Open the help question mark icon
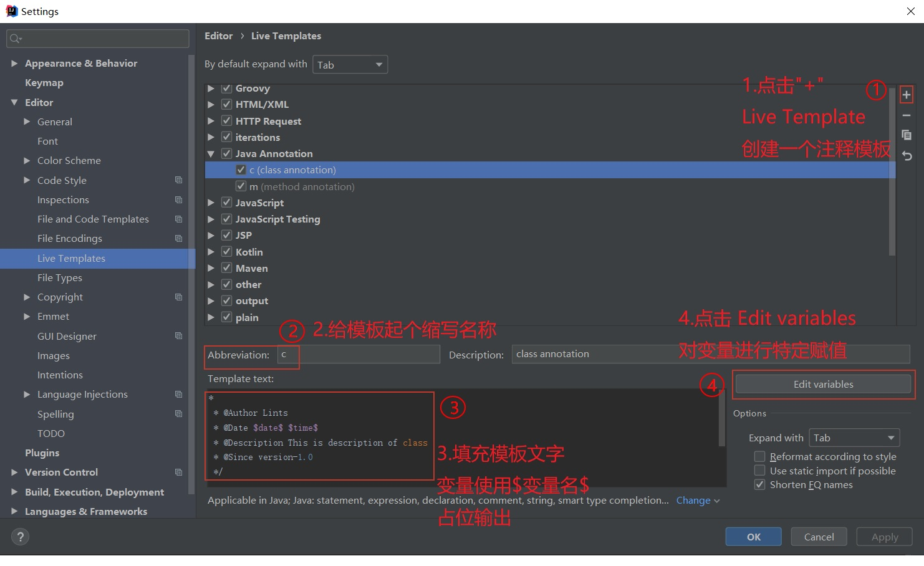This screenshot has width=924, height=566. click(x=20, y=536)
